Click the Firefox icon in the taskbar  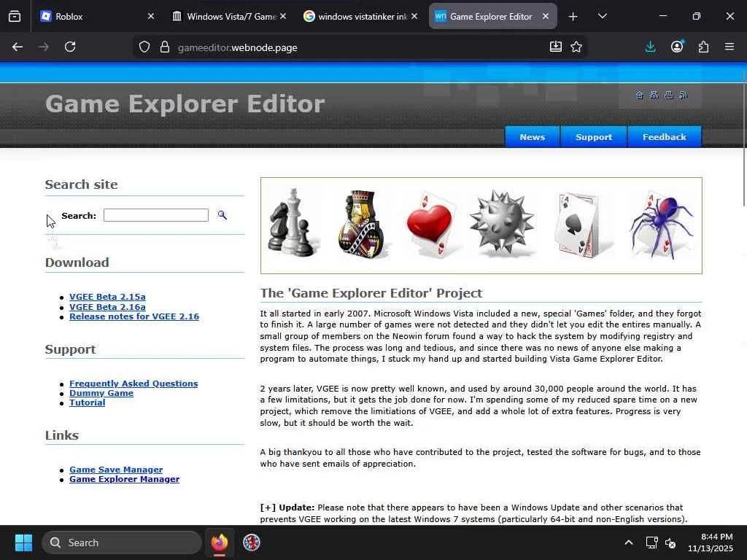[219, 542]
